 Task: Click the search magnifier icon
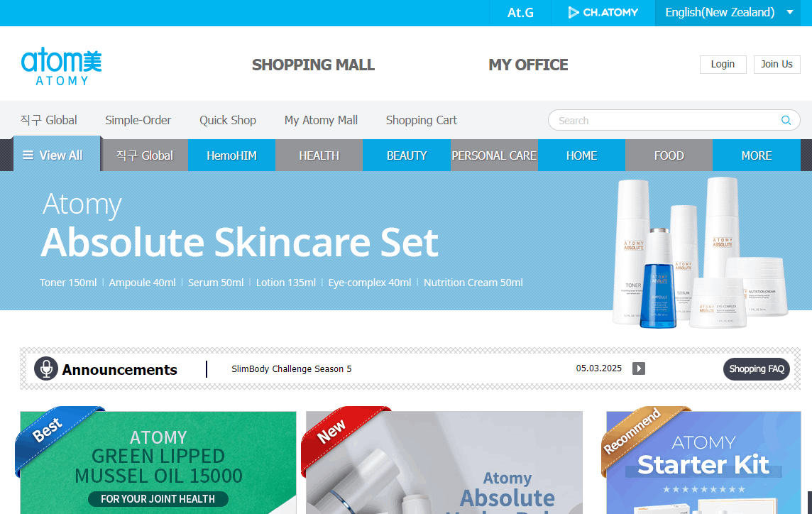786,120
